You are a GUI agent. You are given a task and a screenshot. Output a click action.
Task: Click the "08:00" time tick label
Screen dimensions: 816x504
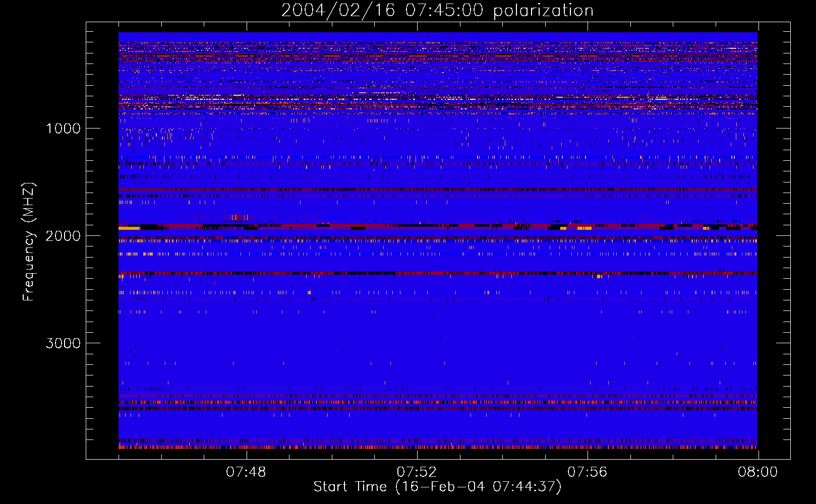tap(758, 472)
